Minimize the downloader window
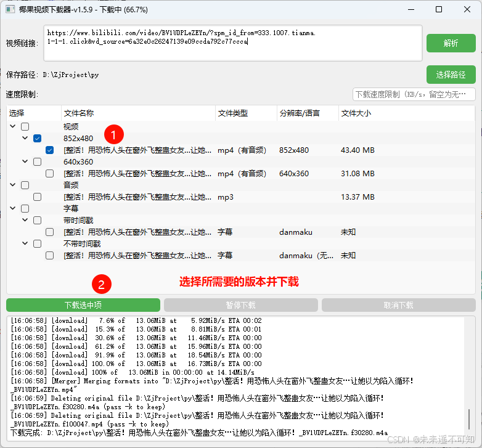482x448 pixels. click(411, 9)
